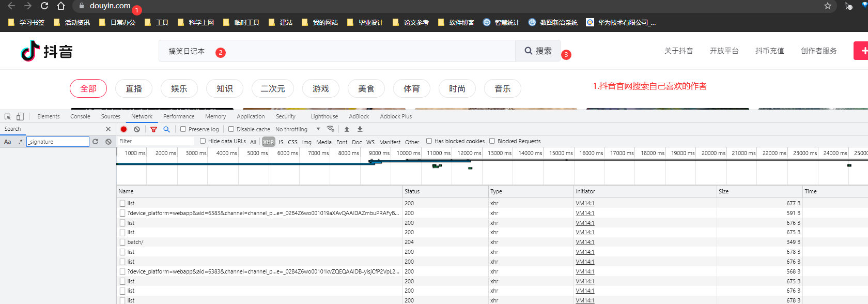
Task: Click the Douyin logo
Action: [x=47, y=51]
